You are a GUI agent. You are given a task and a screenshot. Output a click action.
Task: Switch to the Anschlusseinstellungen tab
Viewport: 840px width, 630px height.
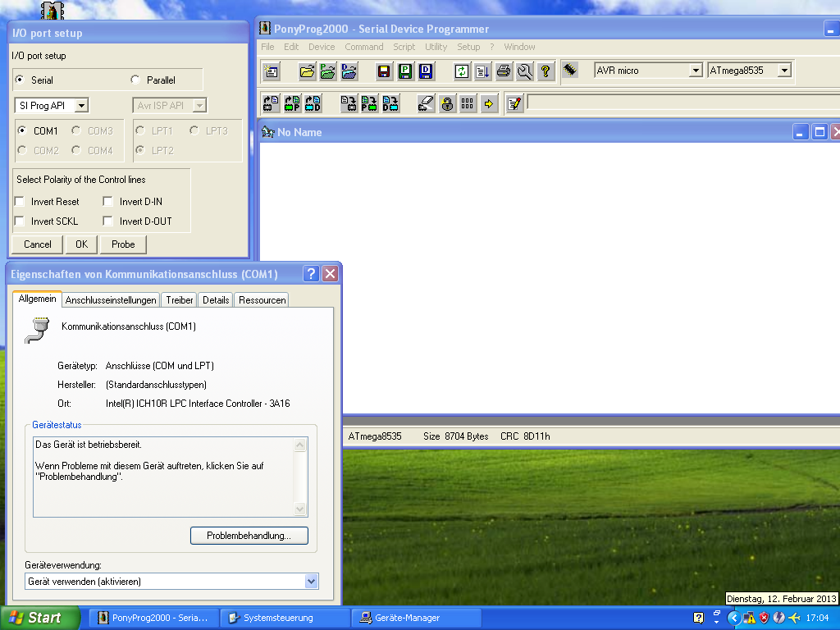pyautogui.click(x=111, y=300)
